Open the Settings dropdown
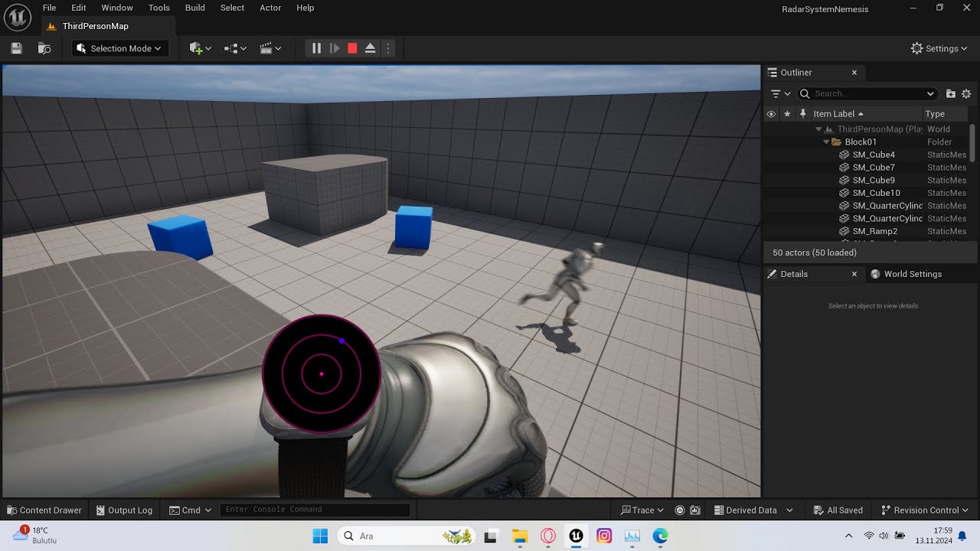This screenshot has width=980, height=551. click(x=939, y=48)
